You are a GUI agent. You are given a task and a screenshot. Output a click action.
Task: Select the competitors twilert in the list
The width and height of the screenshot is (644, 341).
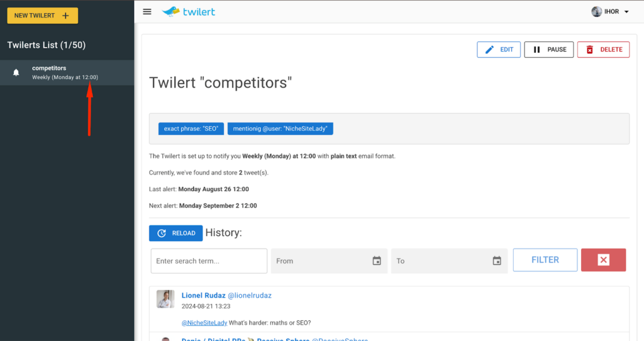(67, 73)
